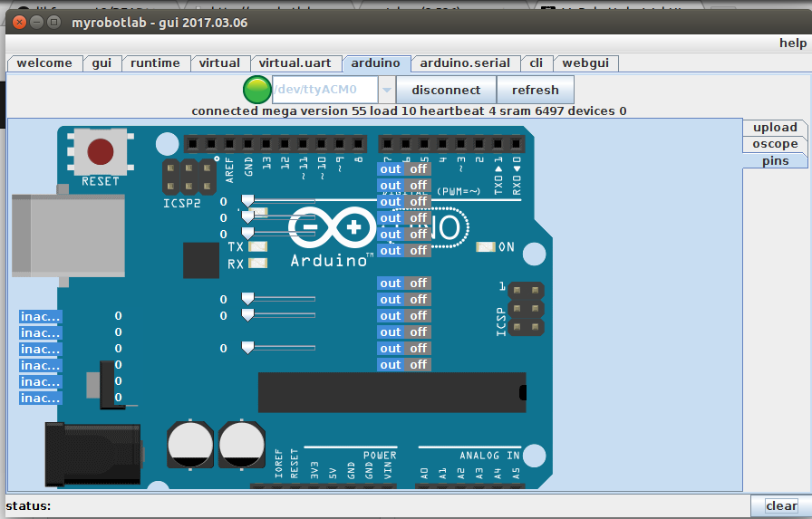Click the /dev/ttyACM0 port field
This screenshot has height=519, width=812.
pyautogui.click(x=325, y=90)
